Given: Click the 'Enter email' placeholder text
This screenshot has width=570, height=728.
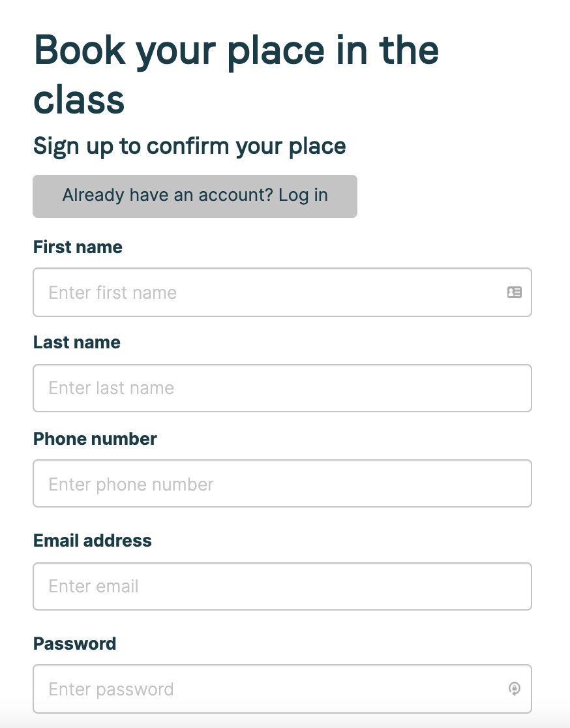Looking at the screenshot, I should tap(93, 586).
